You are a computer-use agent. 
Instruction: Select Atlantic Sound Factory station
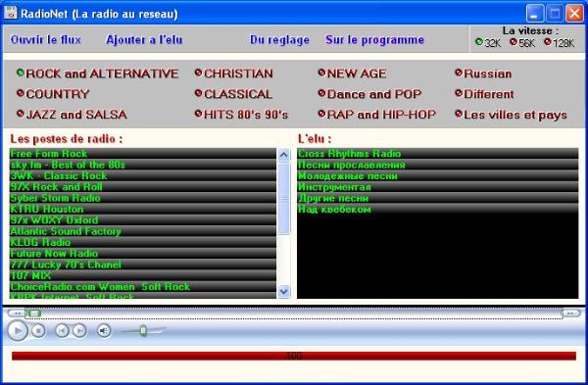coord(142,231)
